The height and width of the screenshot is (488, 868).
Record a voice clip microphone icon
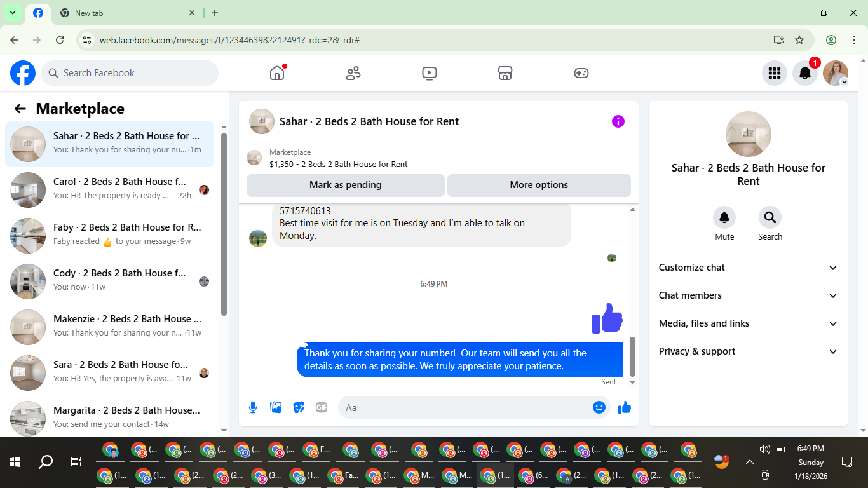(x=253, y=407)
